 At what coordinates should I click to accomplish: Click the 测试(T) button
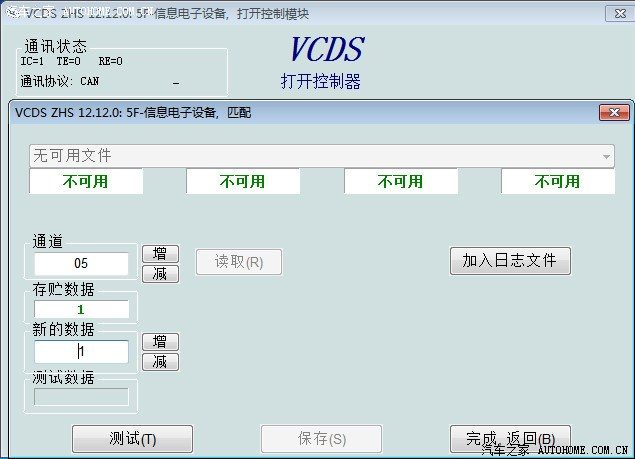tap(132, 439)
